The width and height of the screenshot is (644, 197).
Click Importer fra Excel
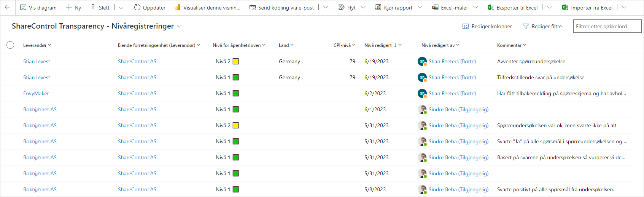587,8
